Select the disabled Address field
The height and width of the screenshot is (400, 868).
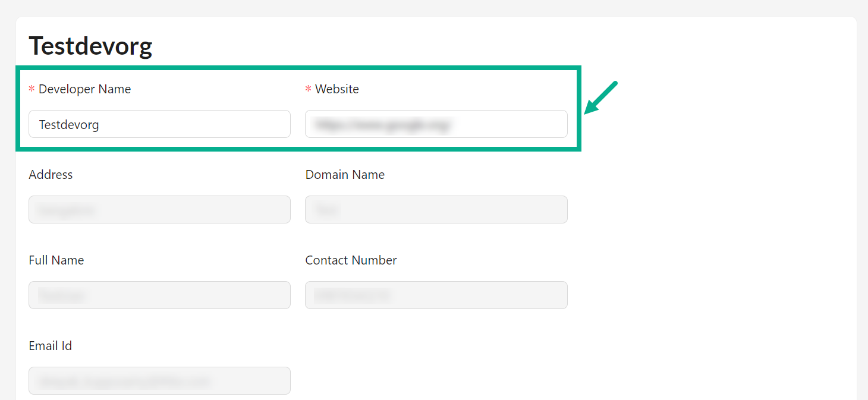tap(159, 210)
